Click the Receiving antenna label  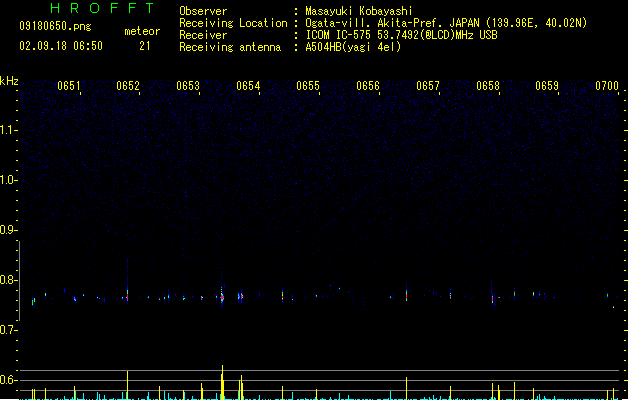point(230,47)
